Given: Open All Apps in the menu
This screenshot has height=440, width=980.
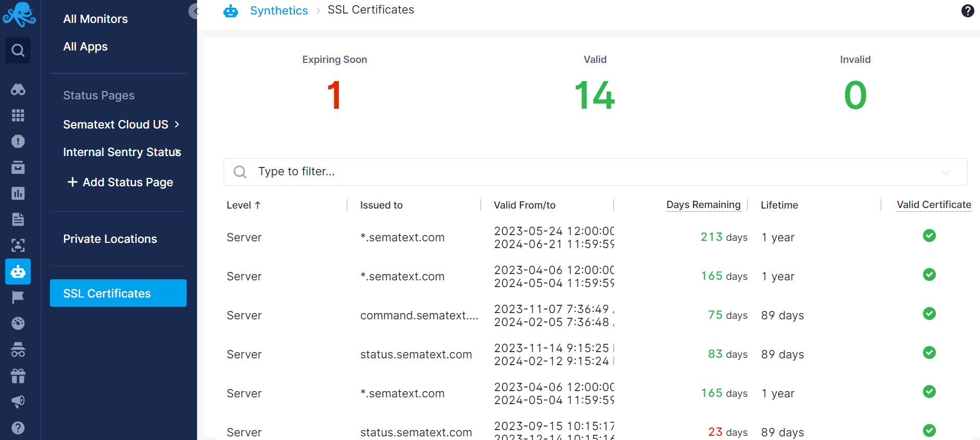Looking at the screenshot, I should point(85,46).
